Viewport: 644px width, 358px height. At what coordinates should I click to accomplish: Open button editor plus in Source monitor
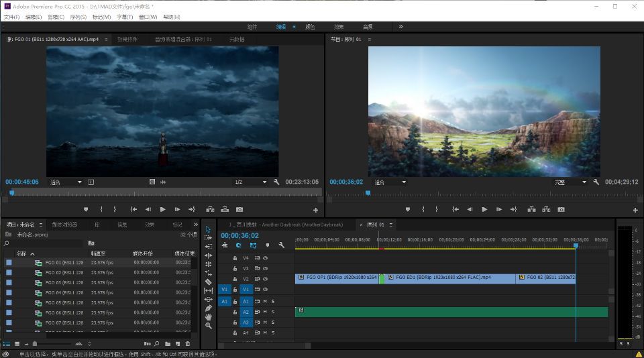[x=315, y=211]
